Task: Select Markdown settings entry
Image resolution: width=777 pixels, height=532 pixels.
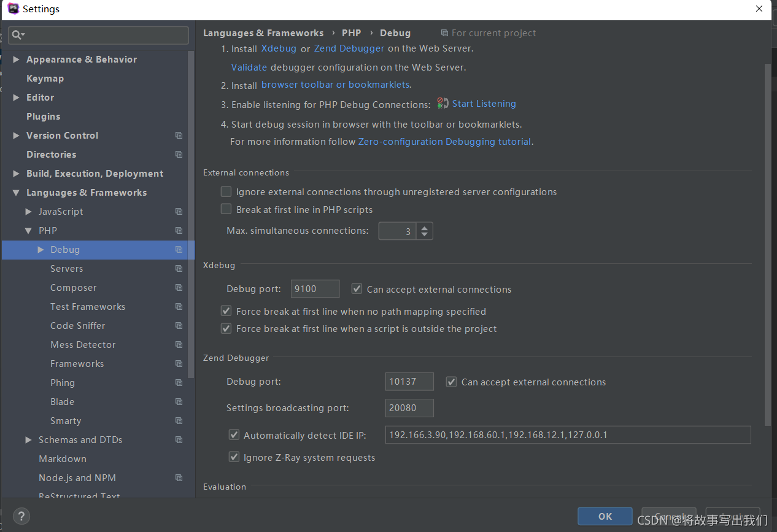Action: [x=63, y=459]
